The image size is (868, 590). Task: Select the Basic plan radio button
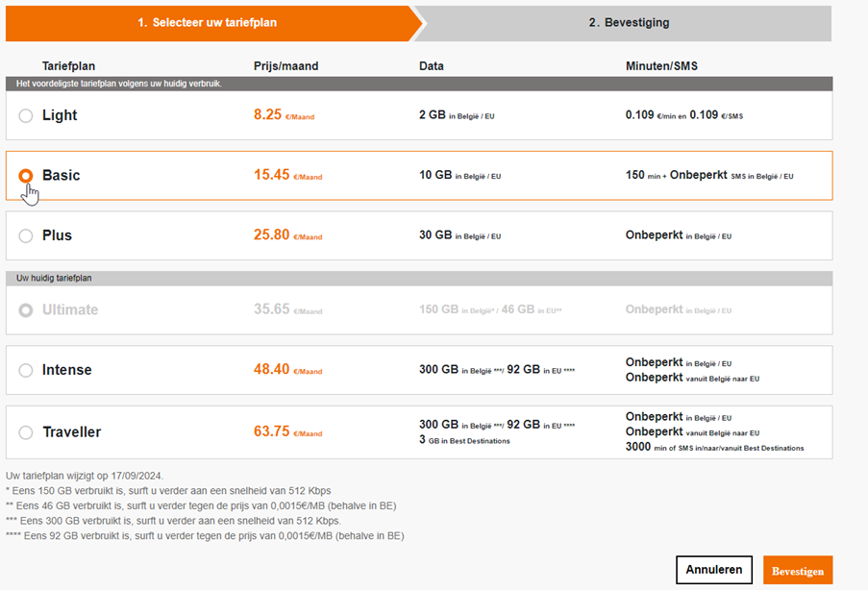[x=26, y=176]
